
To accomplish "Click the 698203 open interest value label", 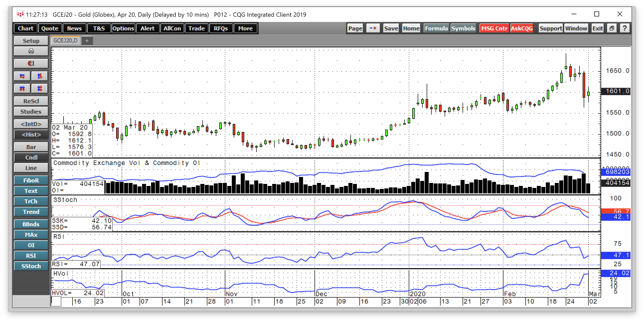I will click(x=616, y=172).
